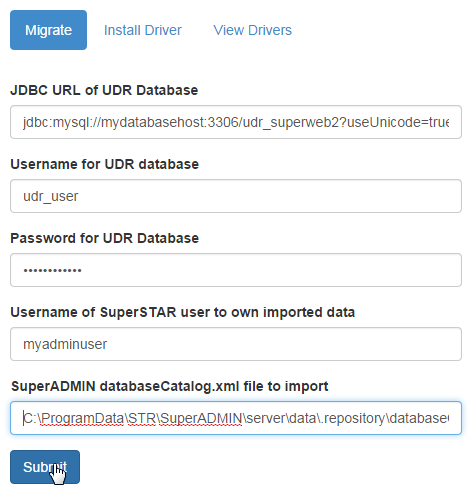
Task: Click the 'Username of SuperSTAR user' label
Action: click(x=182, y=312)
